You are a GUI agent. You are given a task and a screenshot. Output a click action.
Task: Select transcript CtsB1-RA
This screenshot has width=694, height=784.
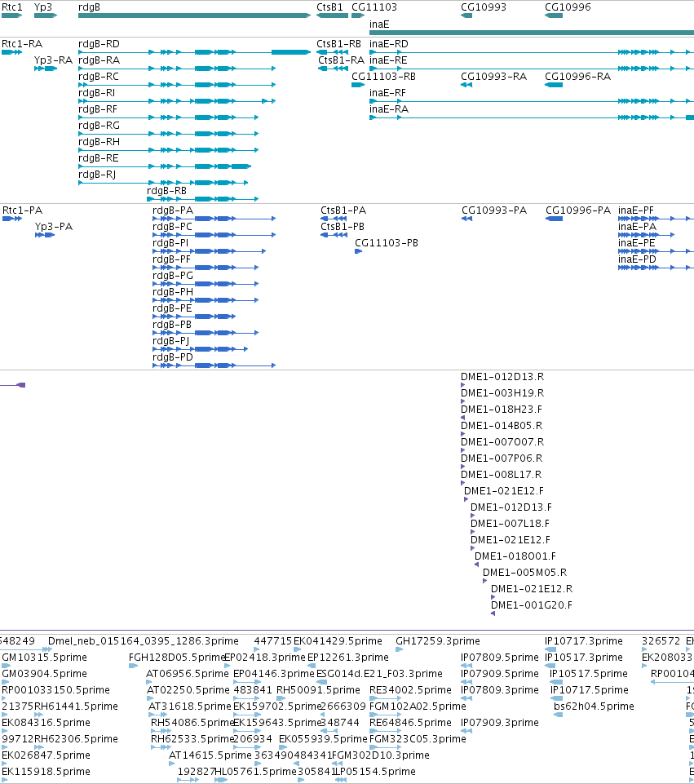click(334, 69)
